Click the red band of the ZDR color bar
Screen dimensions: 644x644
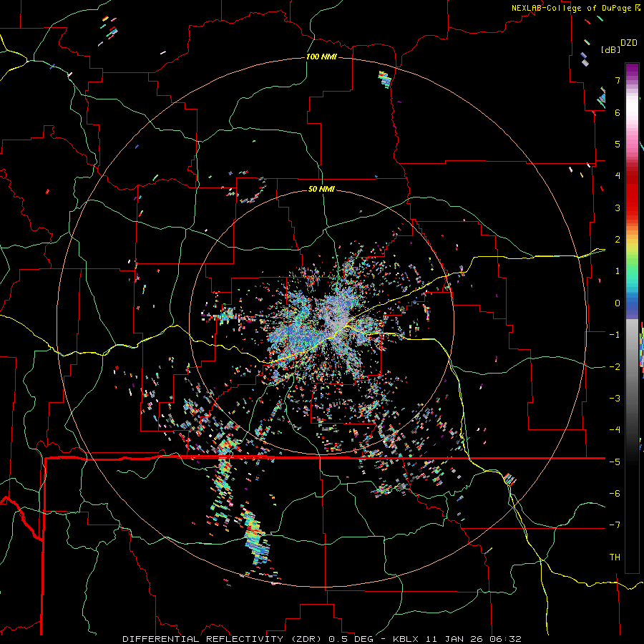tap(632, 193)
